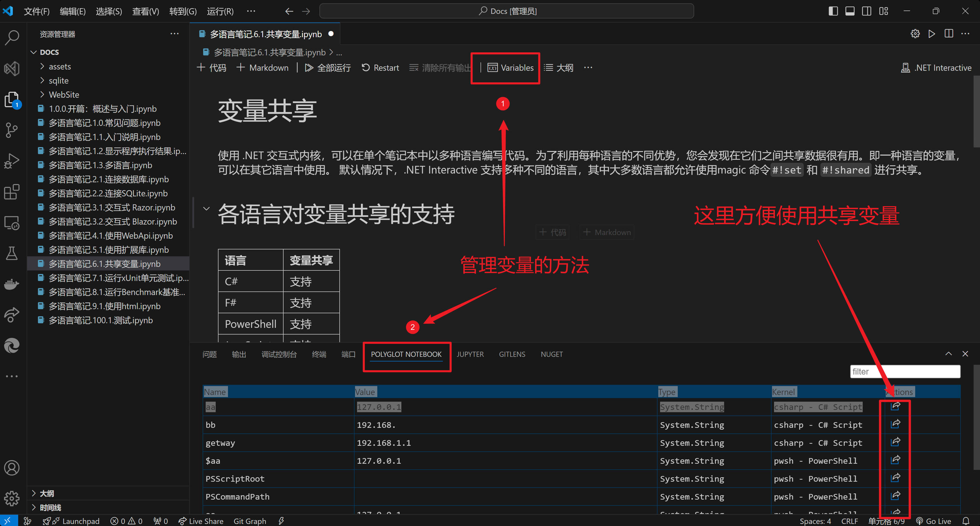Click Live Share in status bar
The image size is (980, 526).
pos(201,521)
